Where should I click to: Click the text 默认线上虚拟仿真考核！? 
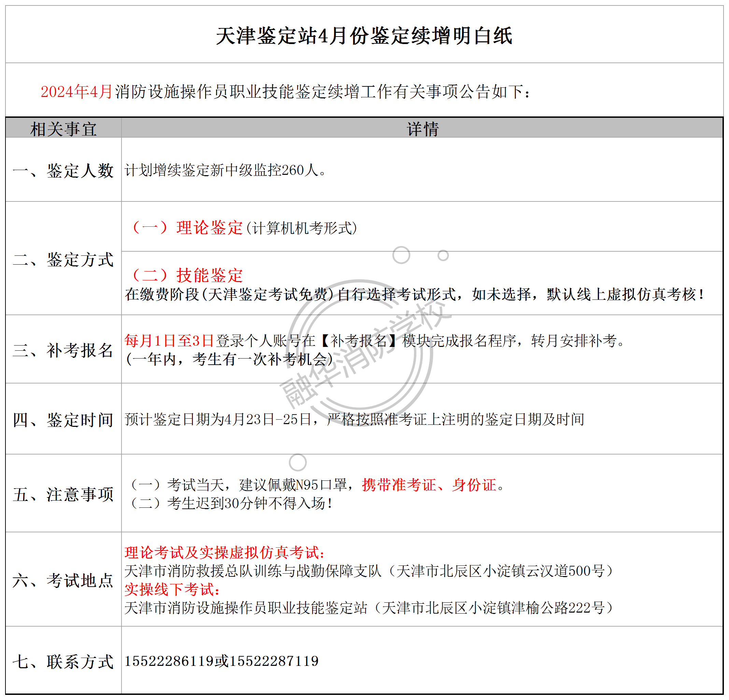click(626, 294)
